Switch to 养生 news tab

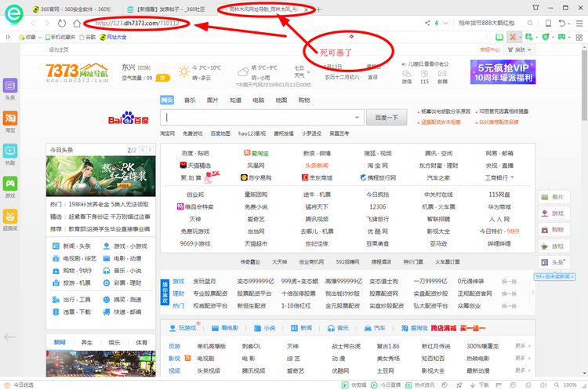pos(86,342)
